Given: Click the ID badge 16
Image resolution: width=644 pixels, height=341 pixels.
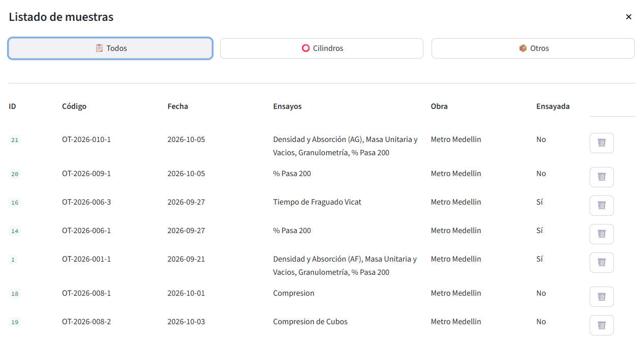Looking at the screenshot, I should tap(15, 203).
